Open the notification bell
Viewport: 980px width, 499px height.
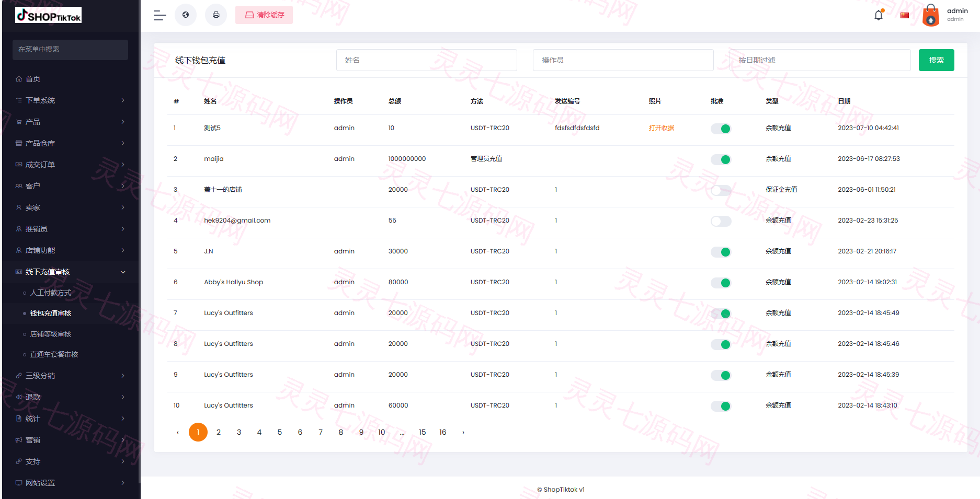pyautogui.click(x=879, y=15)
